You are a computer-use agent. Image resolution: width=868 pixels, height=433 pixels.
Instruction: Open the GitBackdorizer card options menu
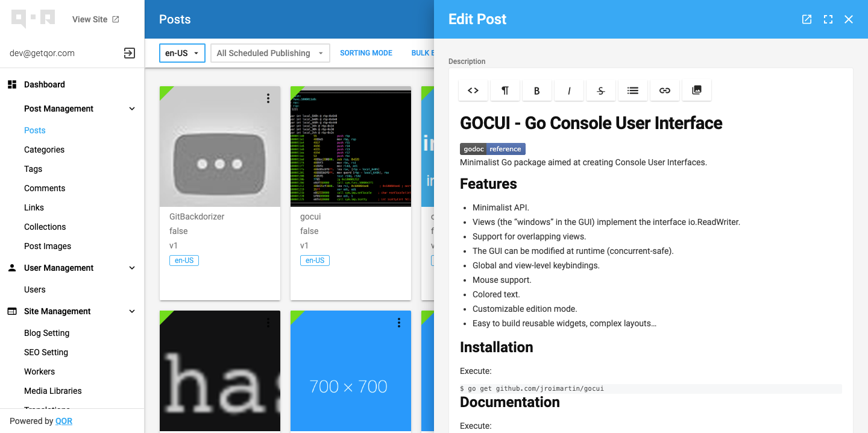(x=268, y=98)
